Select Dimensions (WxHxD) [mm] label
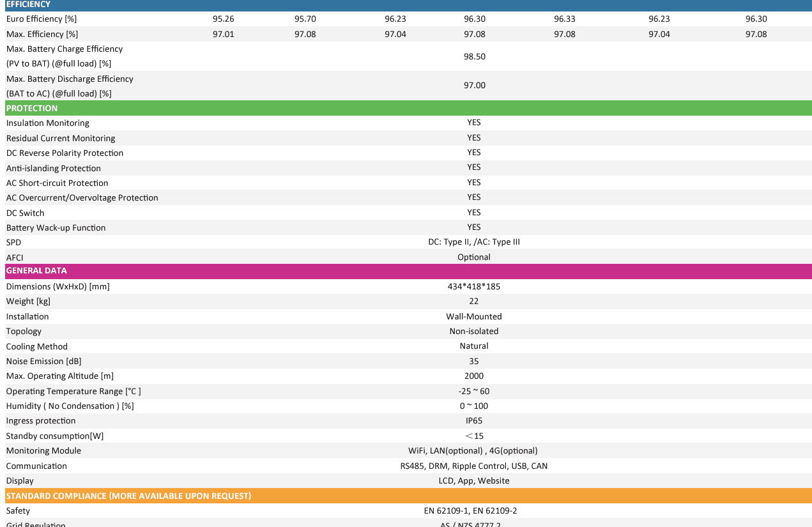812x527 pixels. [x=58, y=286]
